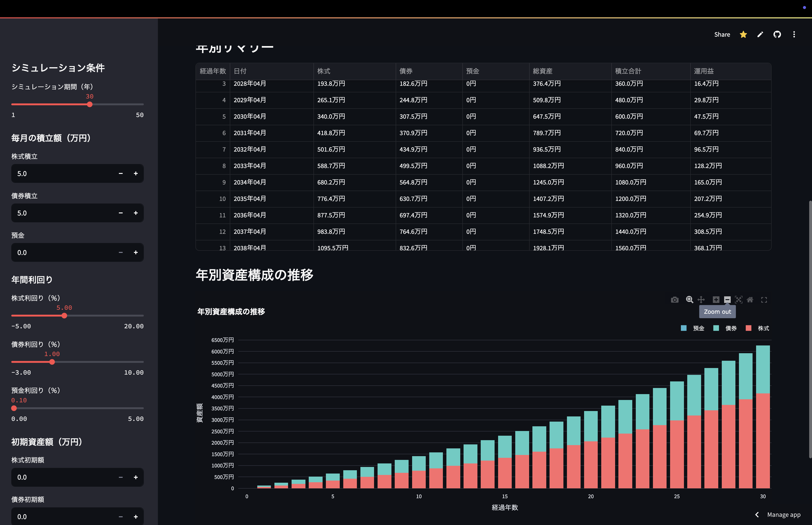Click the Autoscale icon in chart toolbar

click(738, 300)
